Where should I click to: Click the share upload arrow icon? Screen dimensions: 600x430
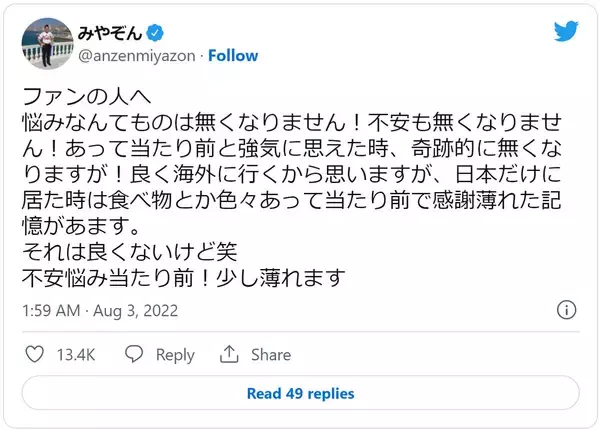[229, 354]
